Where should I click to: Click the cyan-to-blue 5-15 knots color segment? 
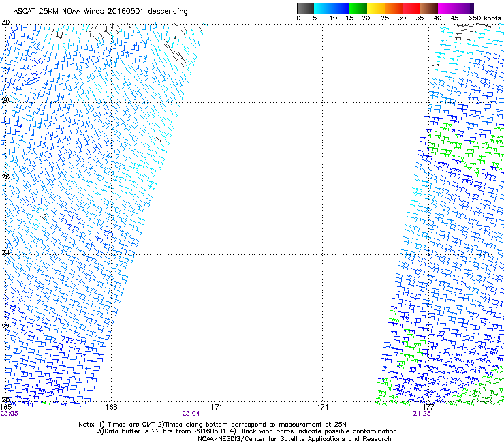332,8
